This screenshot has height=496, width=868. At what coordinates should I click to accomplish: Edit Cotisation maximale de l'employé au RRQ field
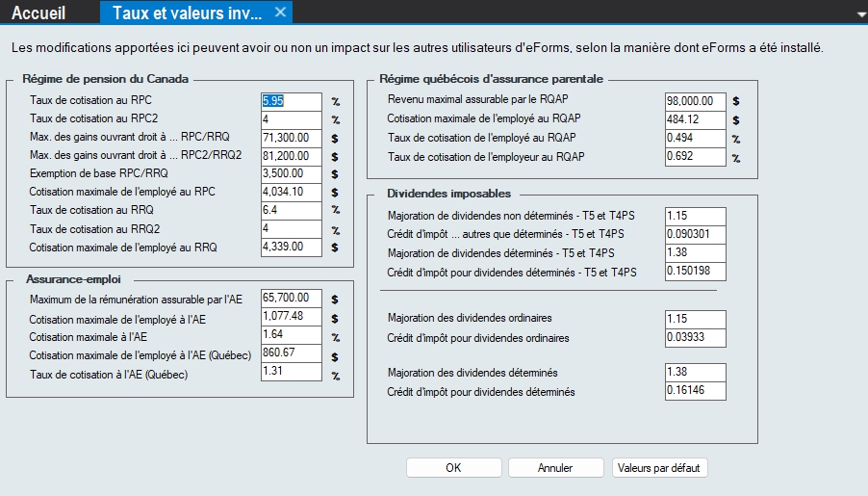coord(292,248)
